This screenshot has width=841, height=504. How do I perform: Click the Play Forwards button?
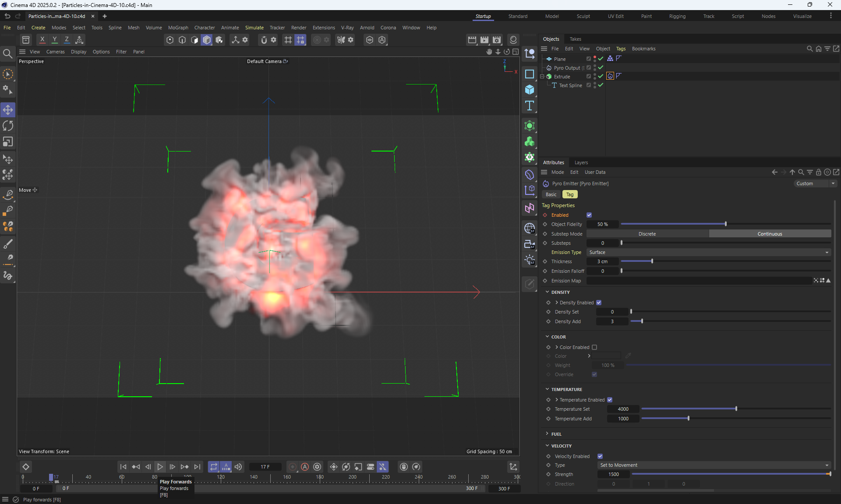(x=160, y=467)
